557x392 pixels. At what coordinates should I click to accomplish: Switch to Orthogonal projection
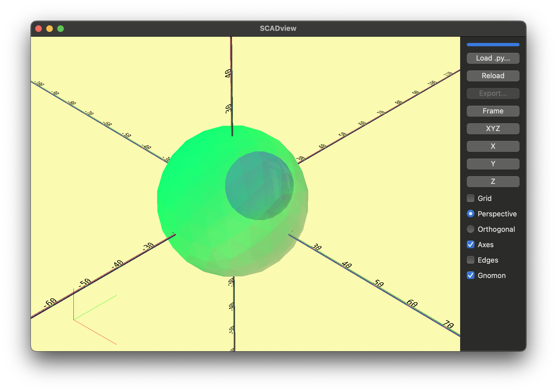coord(470,229)
